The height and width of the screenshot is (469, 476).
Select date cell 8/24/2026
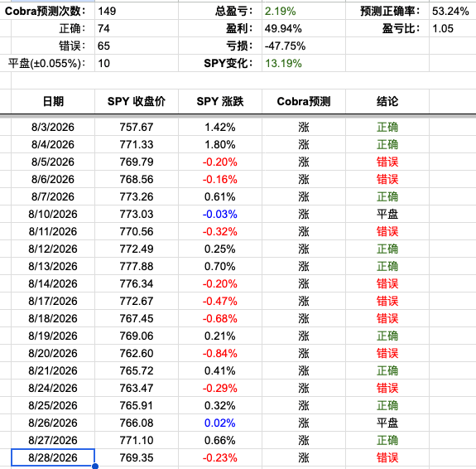point(53,388)
